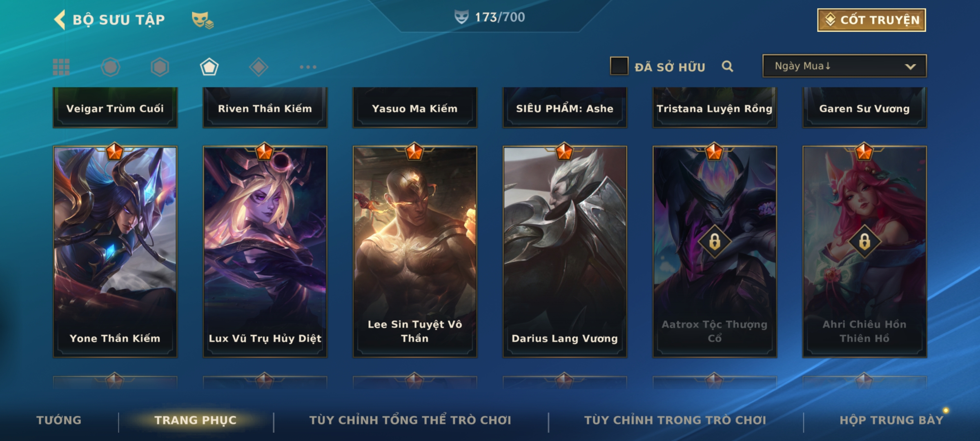Screen dimensions: 980x441
Task: Click the Cốt Truyện button
Action: coord(872,20)
